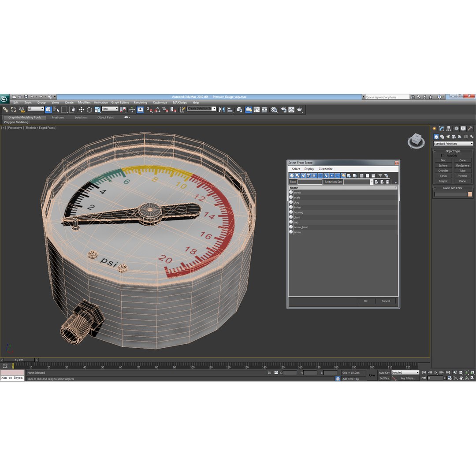Open the Display menu in Select From Scene

point(309,169)
